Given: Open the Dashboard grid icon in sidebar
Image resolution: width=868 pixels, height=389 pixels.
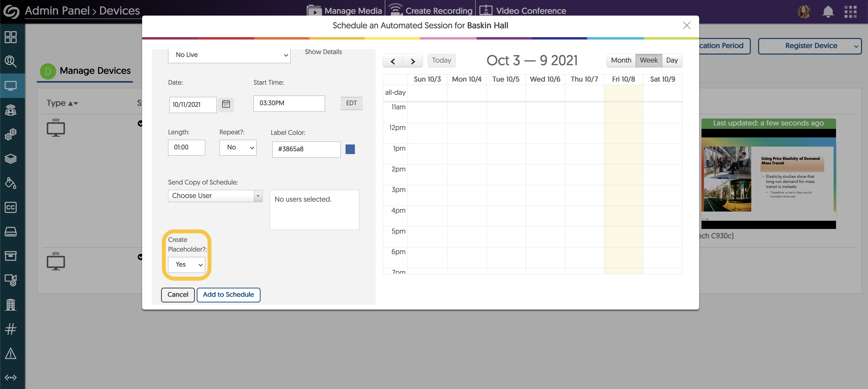Looking at the screenshot, I should (x=10, y=37).
